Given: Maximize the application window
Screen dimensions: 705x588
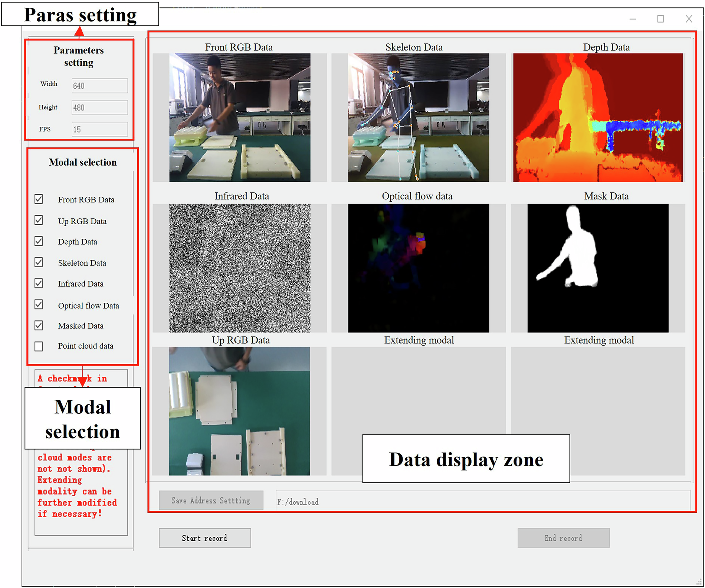Looking at the screenshot, I should (x=660, y=19).
